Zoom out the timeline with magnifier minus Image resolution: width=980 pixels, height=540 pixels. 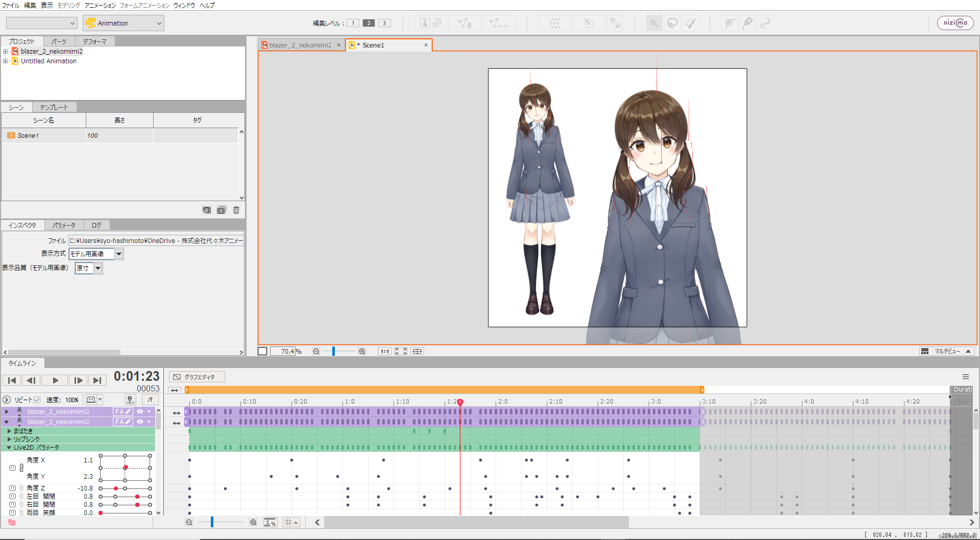[x=189, y=522]
